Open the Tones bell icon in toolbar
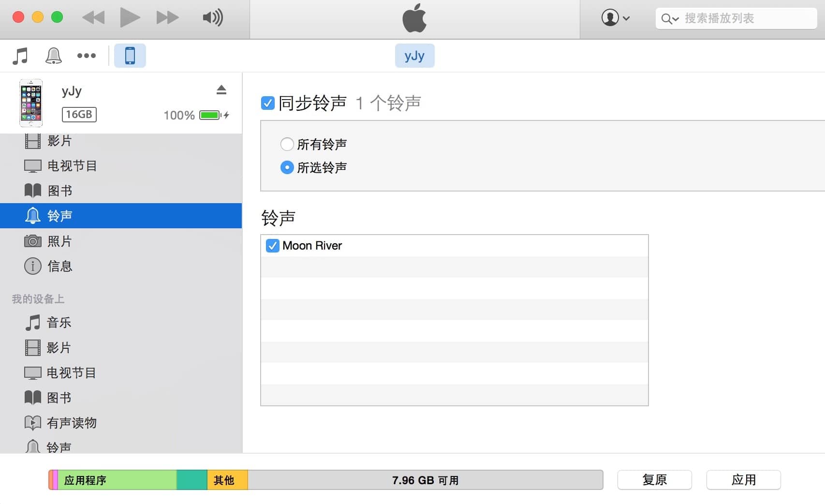The width and height of the screenshot is (825, 504). pyautogui.click(x=53, y=56)
